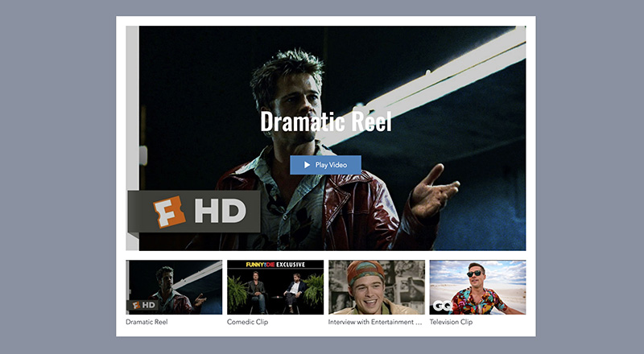The width and height of the screenshot is (644, 354).
Task: Select the 'Dramatic Reel' caption under first thumbnail
Action: tap(147, 322)
